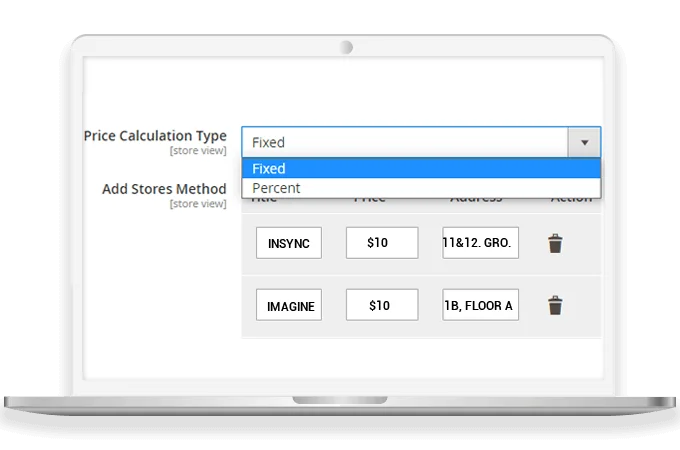Screen dimensions: 680x450
Task: Toggle the Price Calculation Type dropdown arrow
Action: (584, 143)
